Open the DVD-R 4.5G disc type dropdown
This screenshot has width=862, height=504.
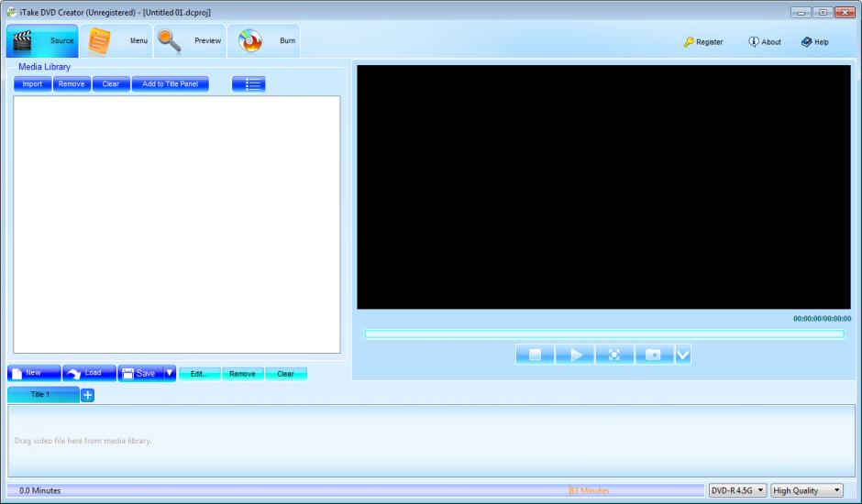(737, 490)
